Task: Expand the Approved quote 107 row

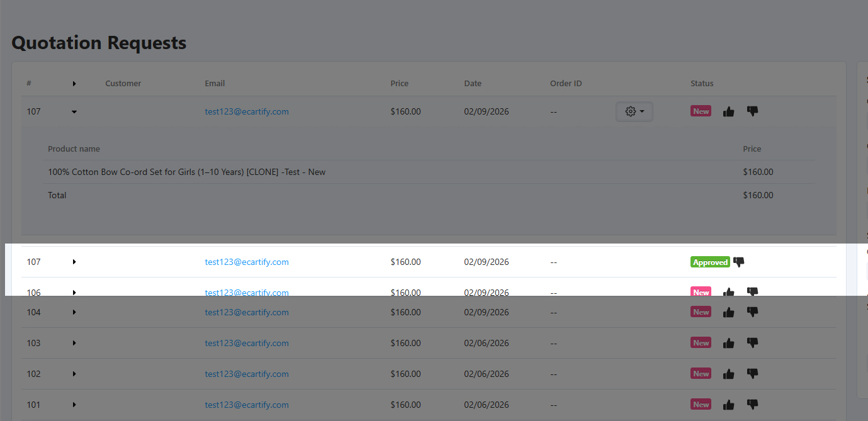Action: tap(74, 262)
